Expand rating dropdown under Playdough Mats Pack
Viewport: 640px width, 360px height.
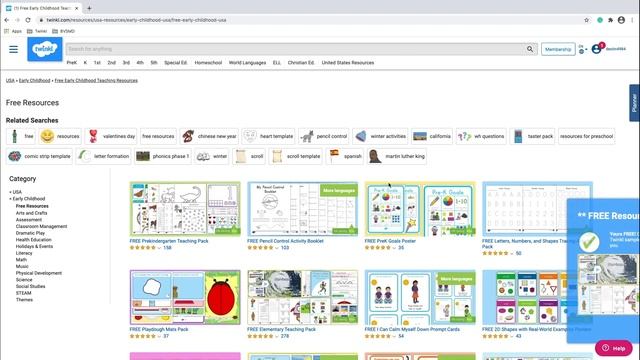[160, 336]
